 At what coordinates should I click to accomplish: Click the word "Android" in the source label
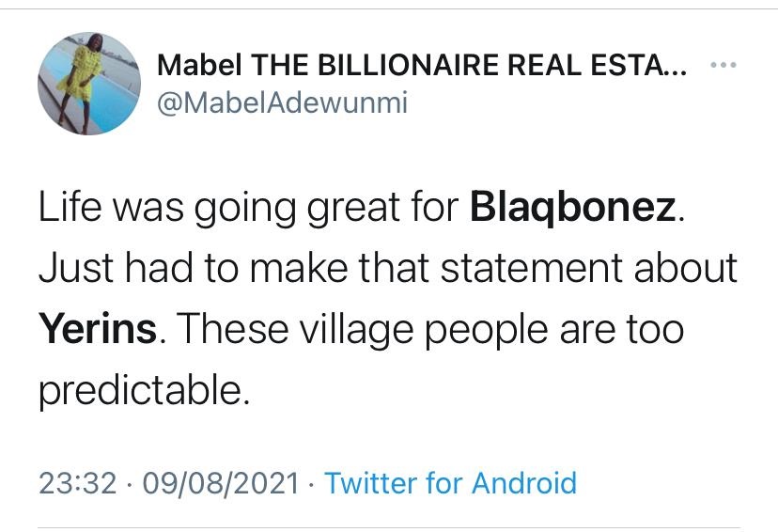pos(524,483)
